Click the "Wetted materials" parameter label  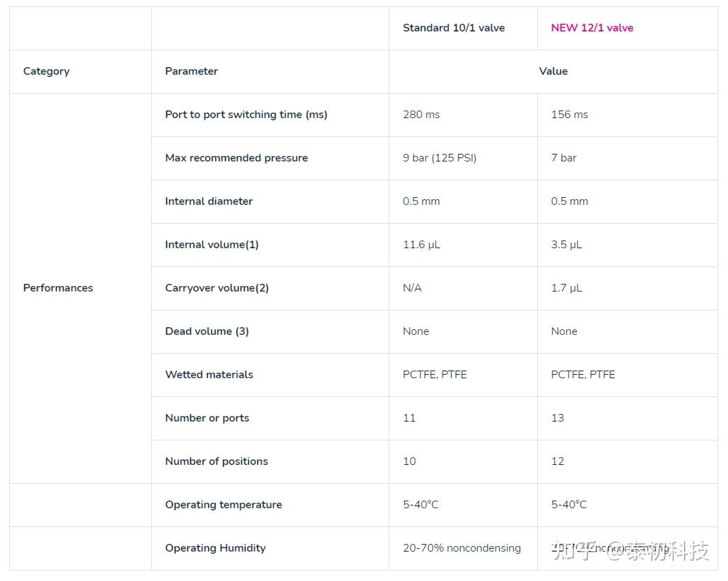(208, 375)
